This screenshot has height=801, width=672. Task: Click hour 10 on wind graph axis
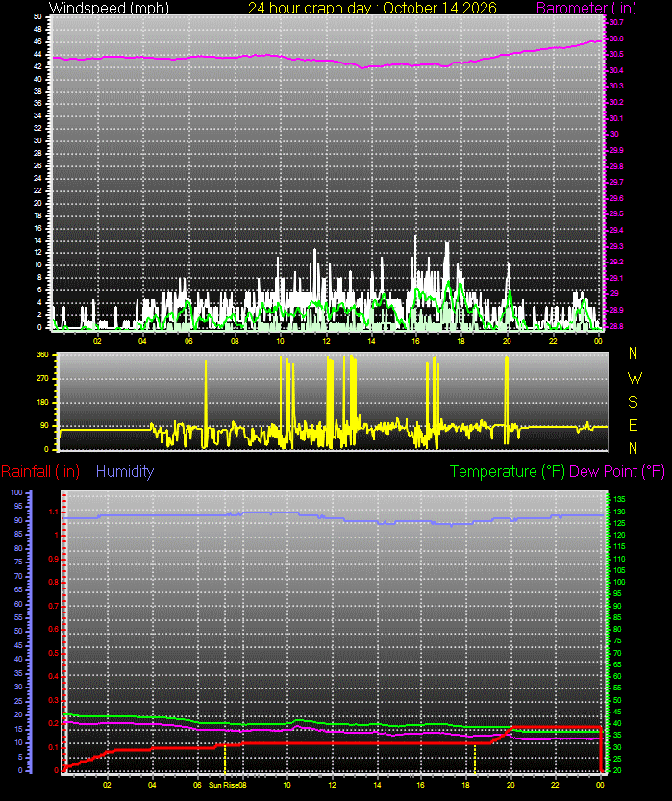pyautogui.click(x=281, y=341)
